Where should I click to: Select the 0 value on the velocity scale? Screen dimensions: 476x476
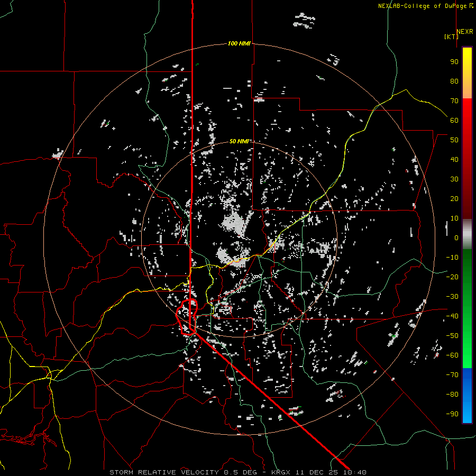456,237
